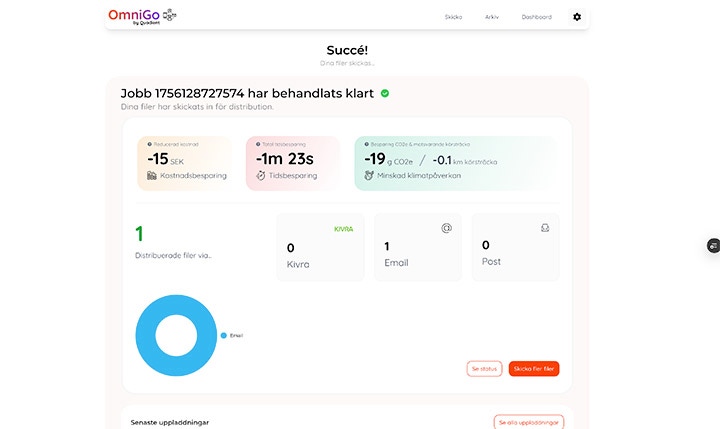Viewport: 720px width, 429px height.
Task: Open the Skicka menu item
Action: pyautogui.click(x=453, y=17)
